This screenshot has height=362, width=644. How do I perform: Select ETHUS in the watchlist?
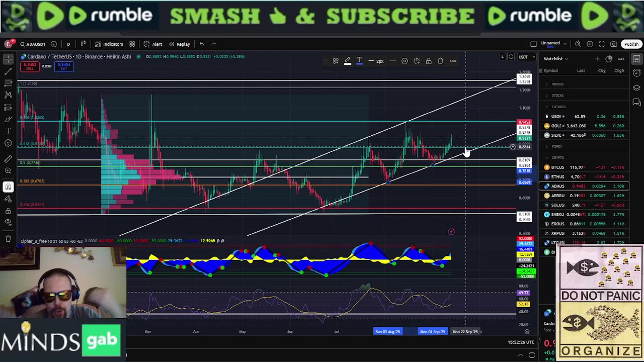[585, 177]
